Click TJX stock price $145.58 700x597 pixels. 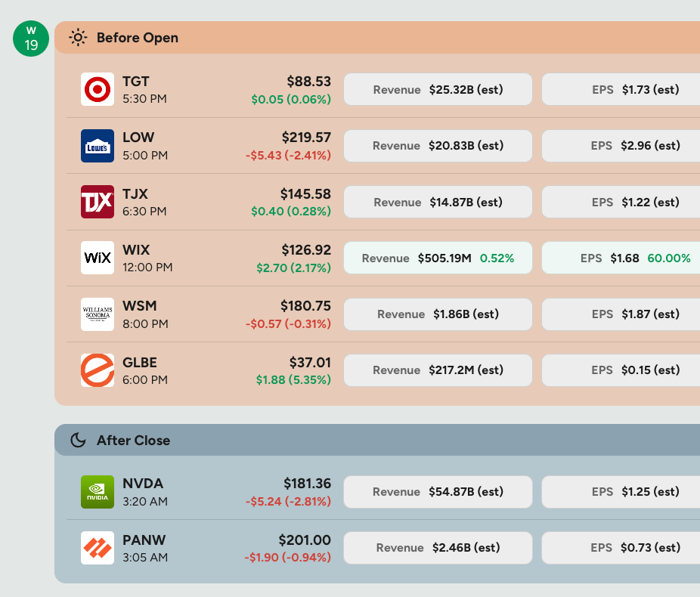pos(306,193)
